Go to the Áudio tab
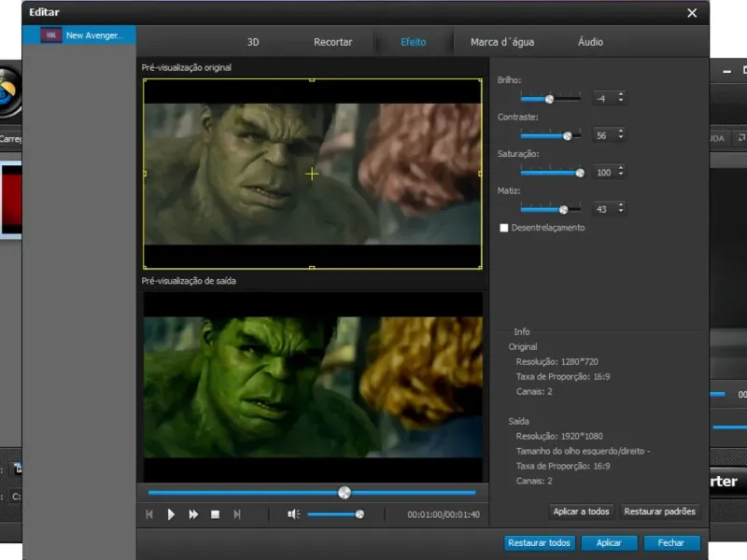747x560 pixels. click(590, 42)
